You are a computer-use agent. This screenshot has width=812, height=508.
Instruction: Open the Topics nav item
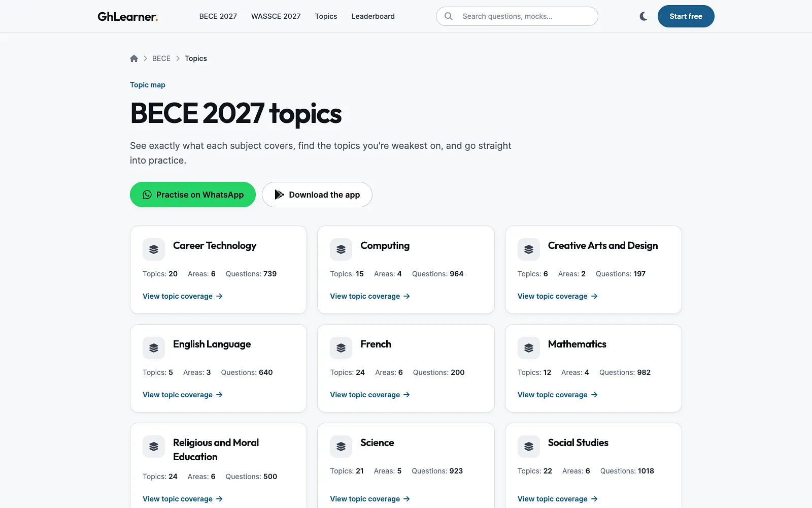326,16
